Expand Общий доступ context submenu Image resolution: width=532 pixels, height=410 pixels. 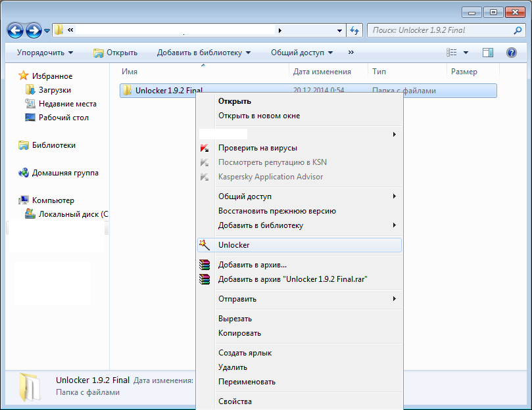point(300,196)
